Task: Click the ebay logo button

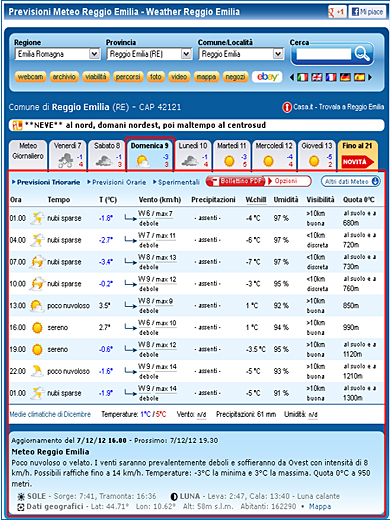Action: (x=267, y=77)
